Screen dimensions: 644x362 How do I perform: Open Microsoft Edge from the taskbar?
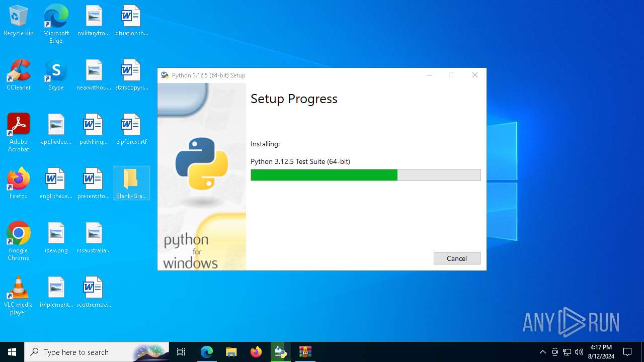tap(207, 352)
